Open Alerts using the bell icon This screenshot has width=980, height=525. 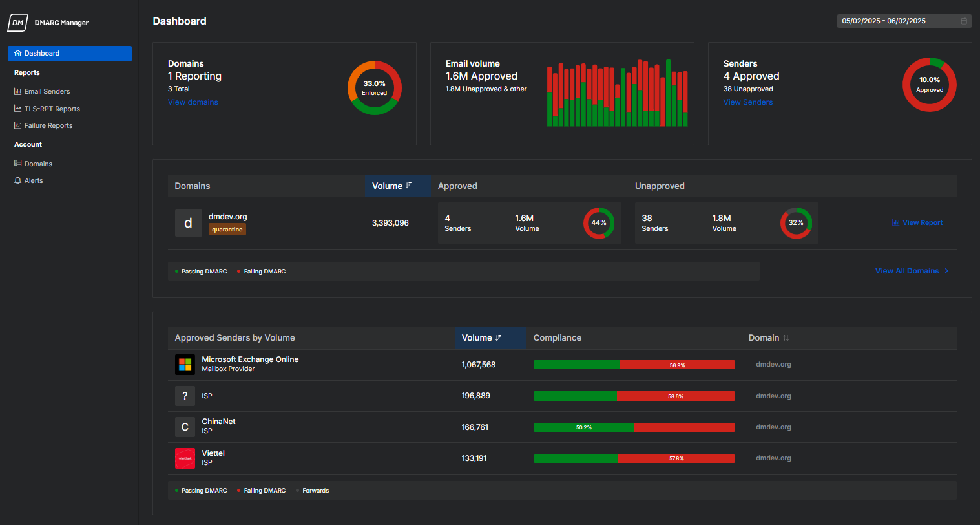18,180
